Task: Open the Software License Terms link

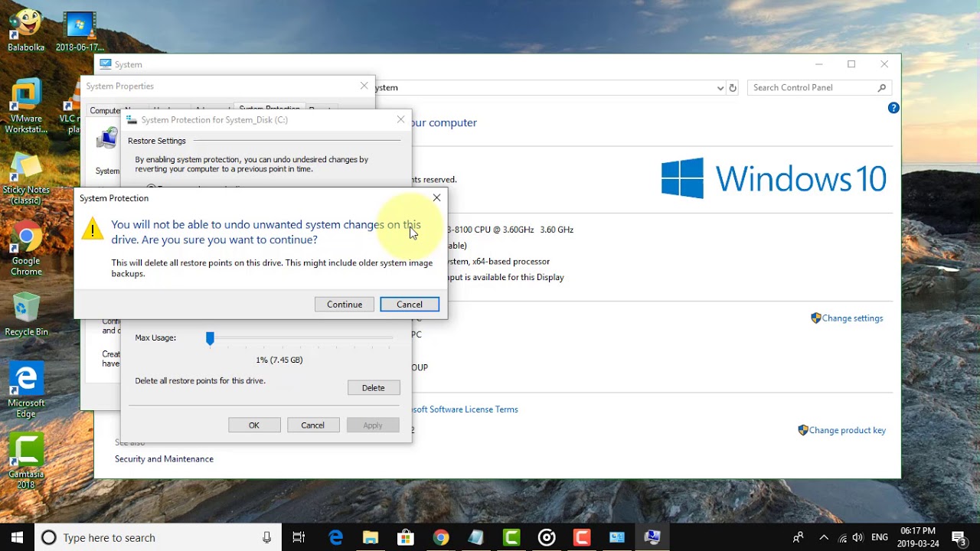Action: click(x=465, y=409)
